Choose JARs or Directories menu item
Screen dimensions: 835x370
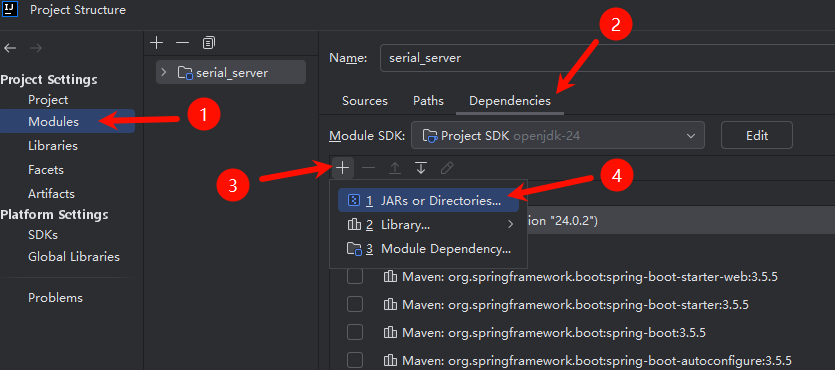[x=428, y=201]
